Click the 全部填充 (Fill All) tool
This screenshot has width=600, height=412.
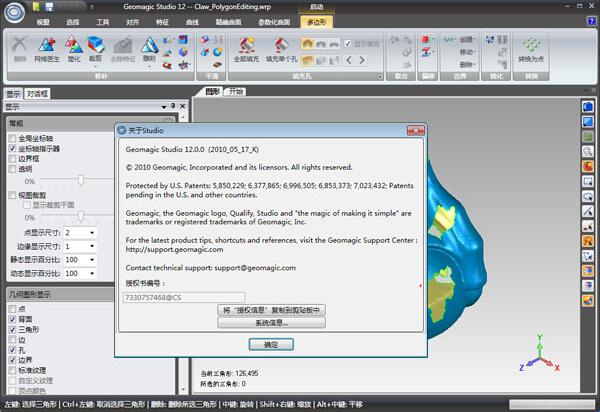[246, 49]
